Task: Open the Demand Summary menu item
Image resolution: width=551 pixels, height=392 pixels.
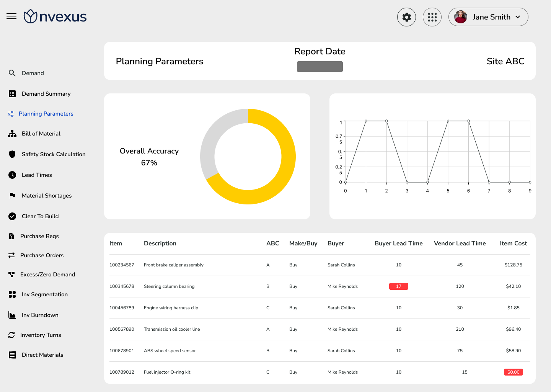Action: pyautogui.click(x=46, y=94)
